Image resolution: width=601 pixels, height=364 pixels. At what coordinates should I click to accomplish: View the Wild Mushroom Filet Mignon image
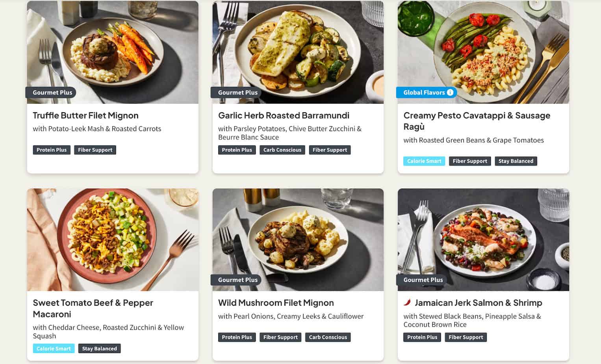[298, 240]
